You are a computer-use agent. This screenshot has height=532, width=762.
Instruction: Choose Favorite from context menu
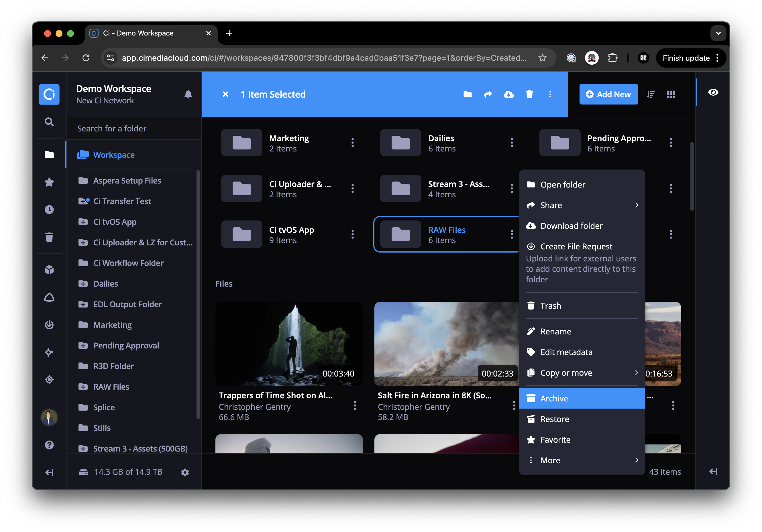582,440
